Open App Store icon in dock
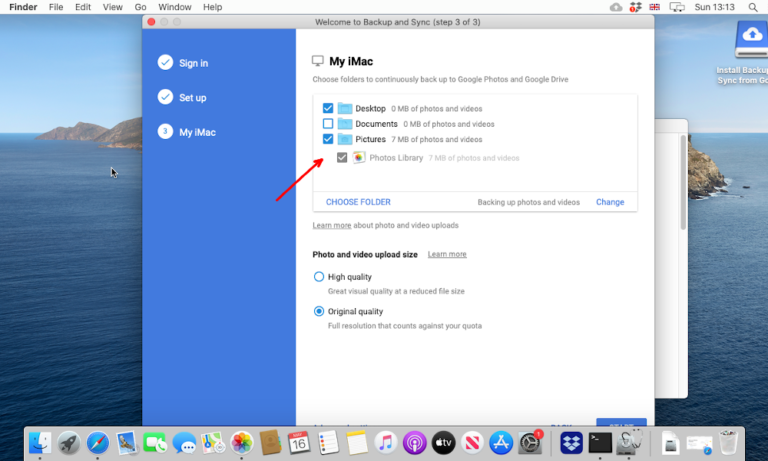Viewport: 768px width, 461px height. point(501,443)
